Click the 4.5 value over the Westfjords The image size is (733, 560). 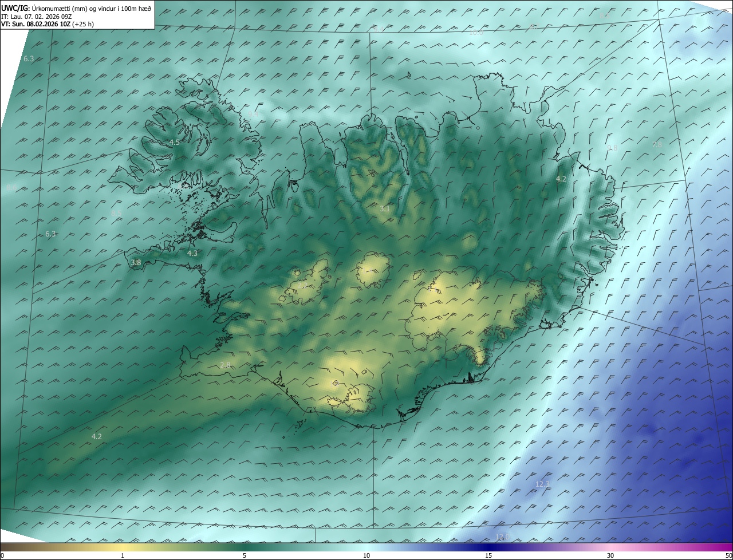point(175,142)
